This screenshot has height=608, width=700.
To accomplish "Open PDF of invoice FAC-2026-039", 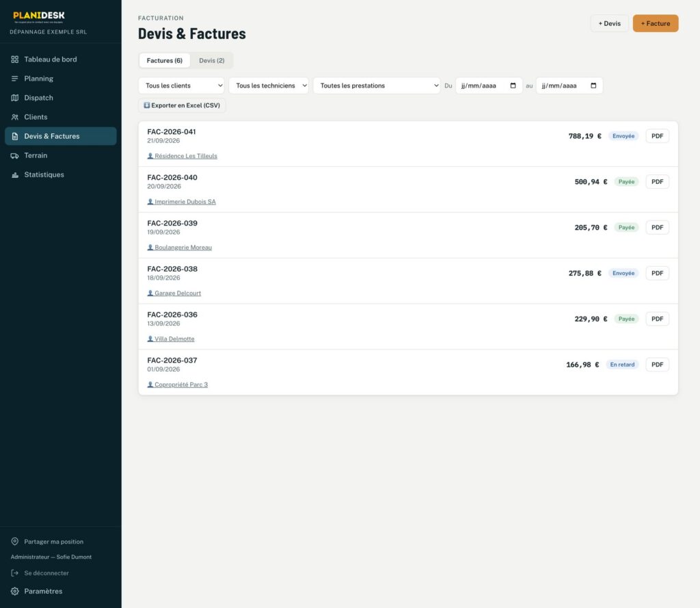I will point(657,227).
